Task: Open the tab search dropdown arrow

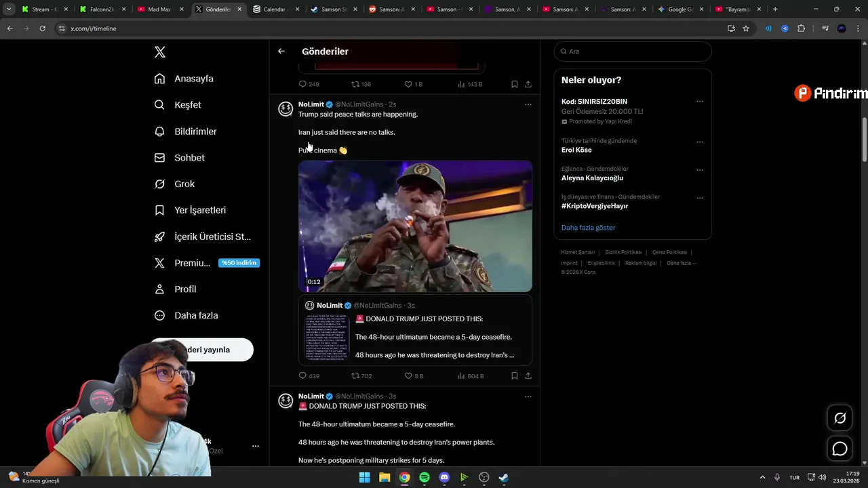Action: (x=9, y=9)
